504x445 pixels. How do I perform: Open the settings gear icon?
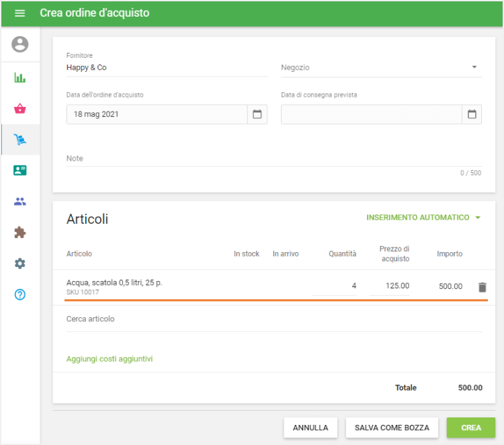pyautogui.click(x=20, y=264)
